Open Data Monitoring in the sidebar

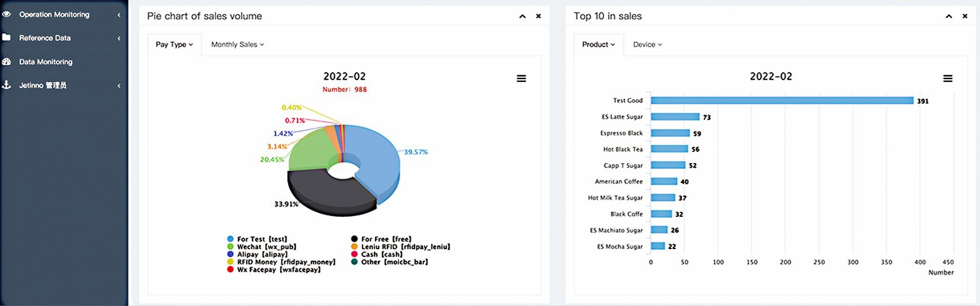tap(46, 62)
